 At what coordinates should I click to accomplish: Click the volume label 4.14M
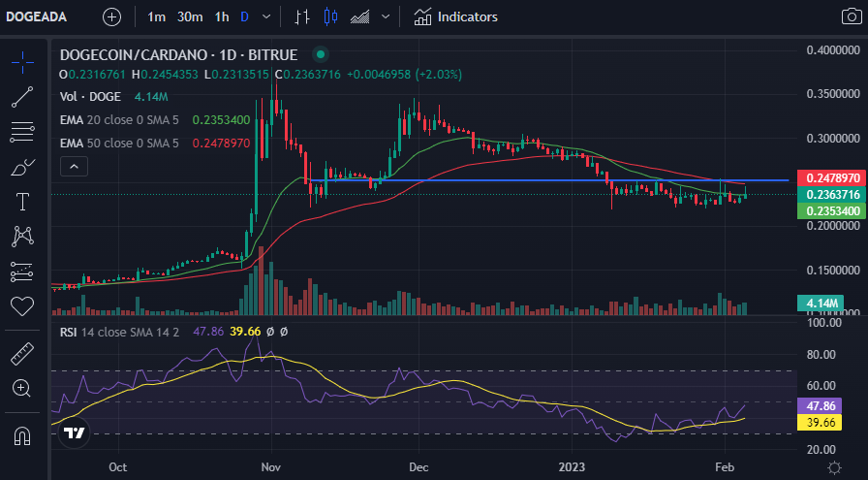click(821, 303)
